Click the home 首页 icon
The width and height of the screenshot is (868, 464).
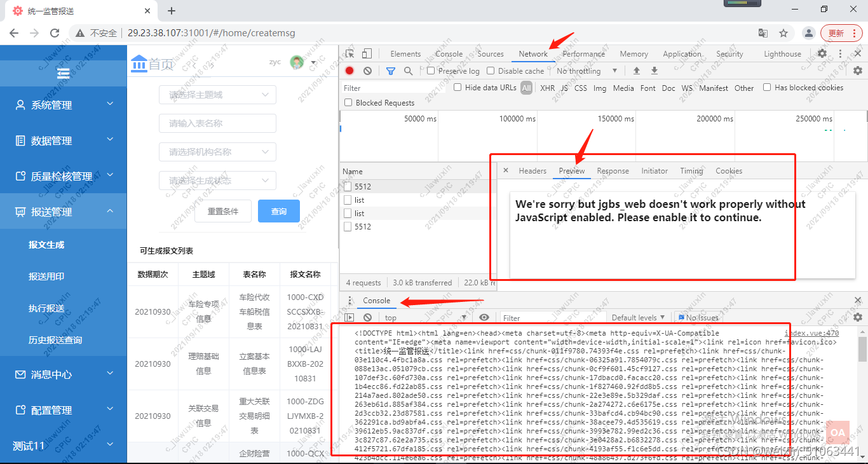coord(139,63)
